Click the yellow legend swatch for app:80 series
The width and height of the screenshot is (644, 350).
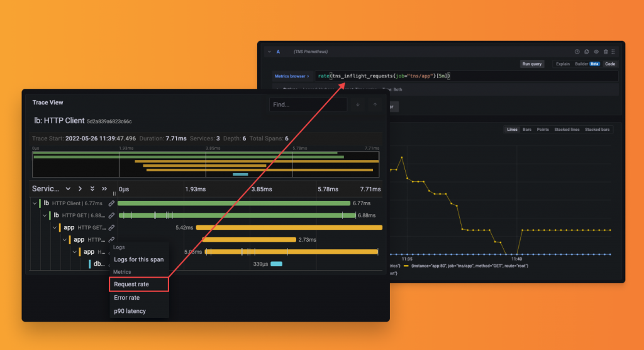tap(406, 266)
